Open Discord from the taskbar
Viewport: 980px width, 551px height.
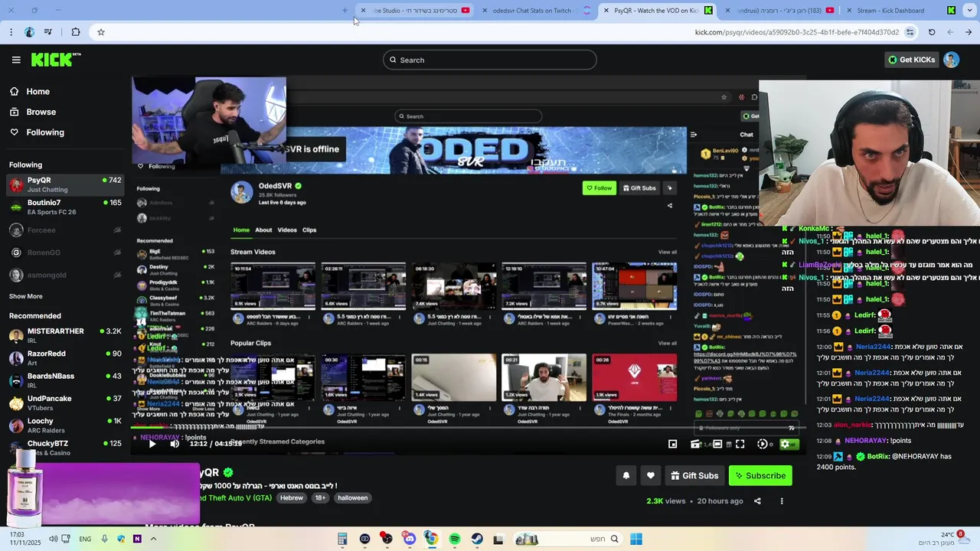pyautogui.click(x=410, y=539)
